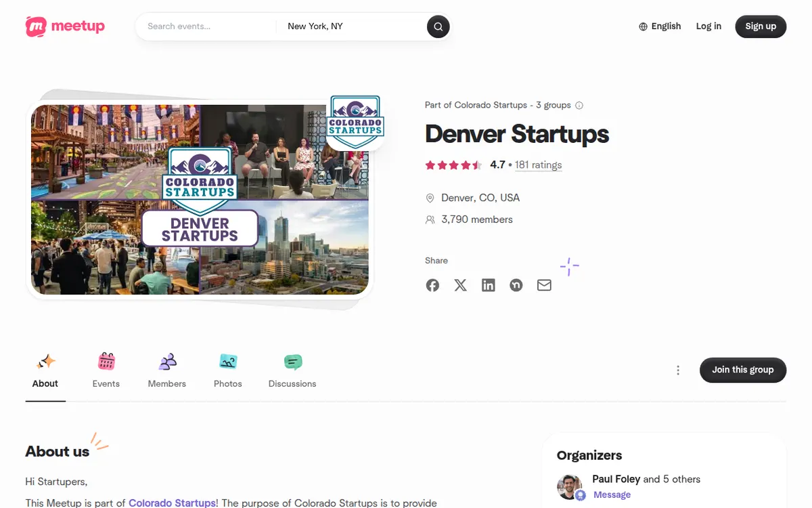The height and width of the screenshot is (508, 812).
Task: Click Paul Foley and 5 others
Action: 646,479
